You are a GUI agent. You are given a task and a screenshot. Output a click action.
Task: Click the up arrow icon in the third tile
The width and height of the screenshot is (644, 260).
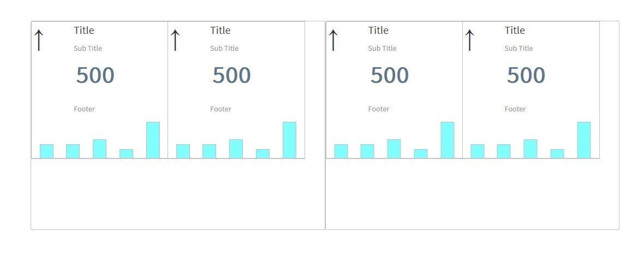(x=333, y=40)
